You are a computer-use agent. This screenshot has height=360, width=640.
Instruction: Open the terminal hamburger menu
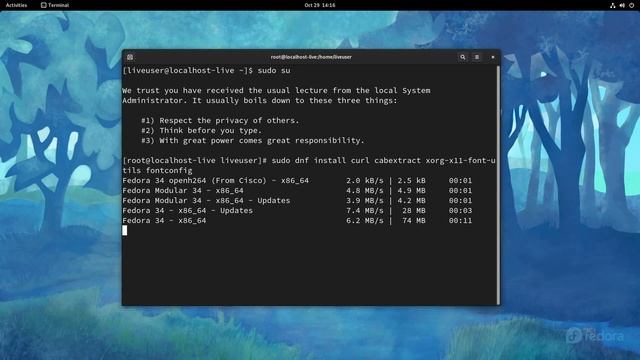point(477,57)
